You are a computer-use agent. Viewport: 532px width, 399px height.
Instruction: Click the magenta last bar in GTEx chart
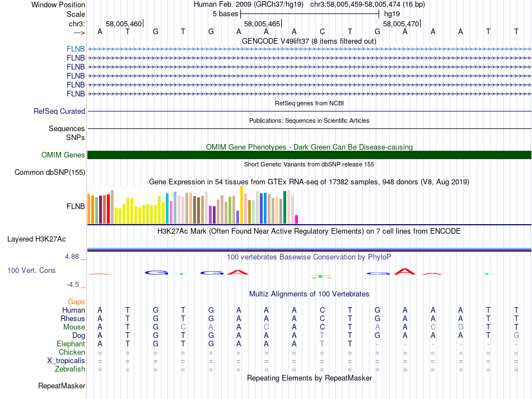click(x=297, y=219)
